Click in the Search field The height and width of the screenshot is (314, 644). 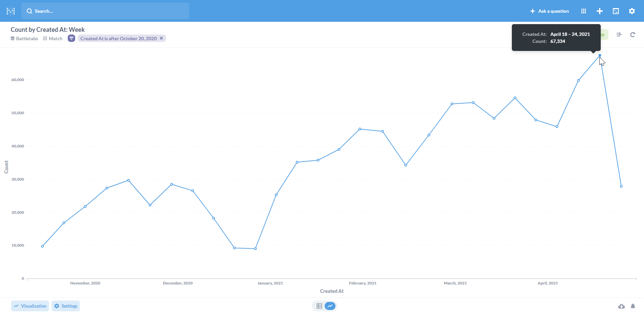tap(105, 11)
